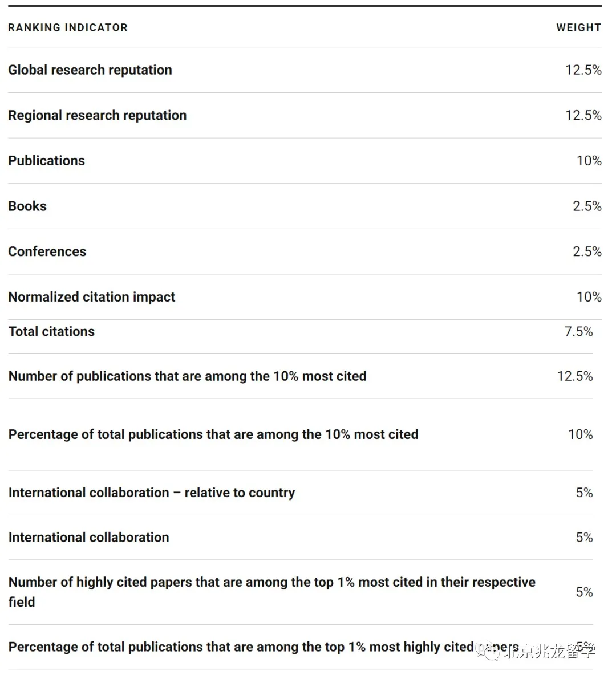Screen dimensions: 616x679
Task: Click the RANKING INDICATOR column header
Action: 68,27
